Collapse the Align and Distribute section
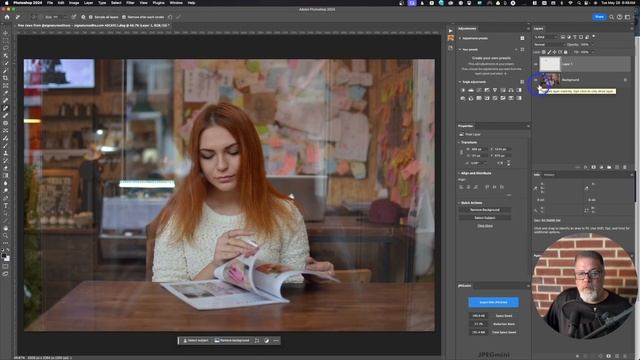Screen dimensions: 640x360 pos(459,173)
